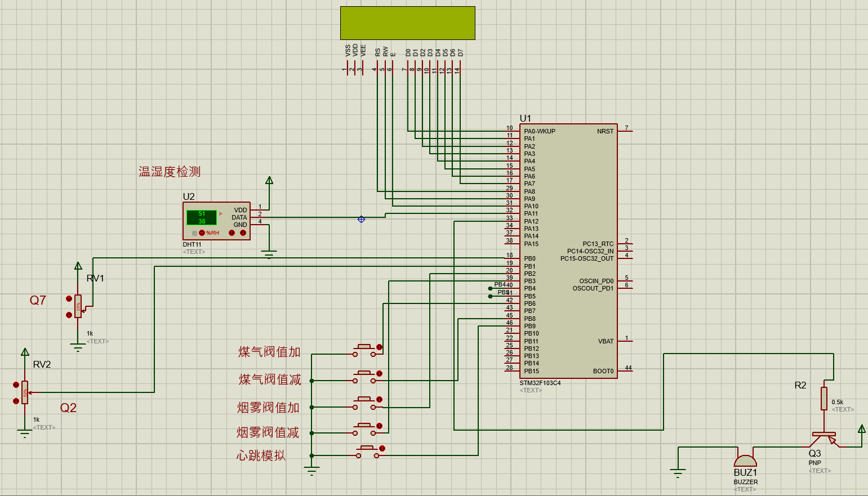Click the ground symbol below RV1
The image size is (868, 496).
coord(78,348)
